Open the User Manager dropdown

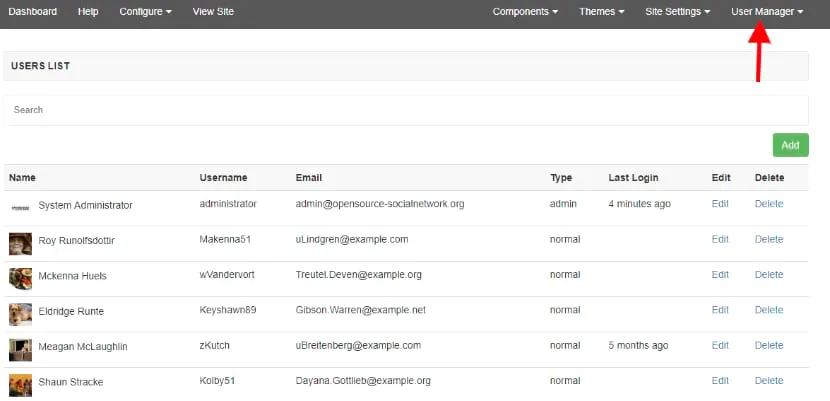767,12
